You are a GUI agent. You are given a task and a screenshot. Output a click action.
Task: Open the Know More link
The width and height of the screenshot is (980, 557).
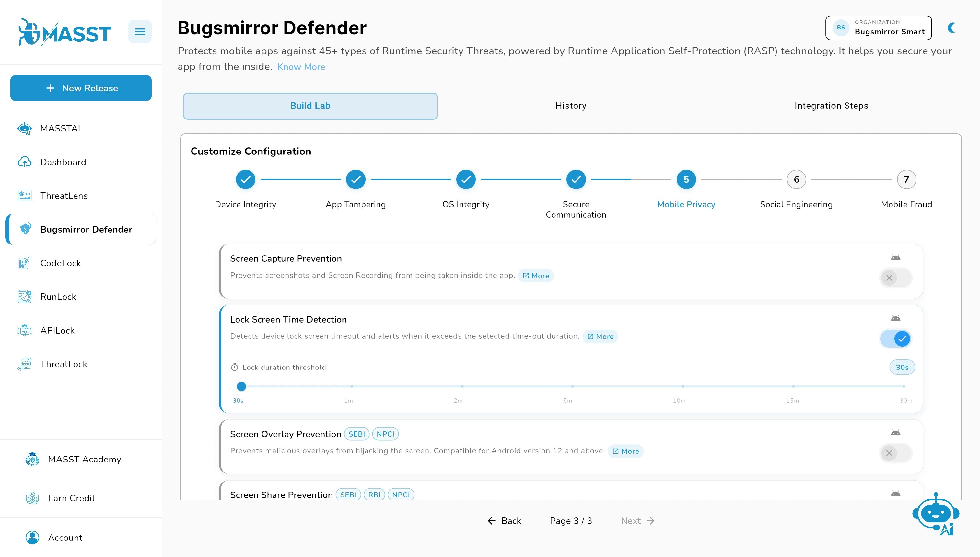(x=301, y=67)
